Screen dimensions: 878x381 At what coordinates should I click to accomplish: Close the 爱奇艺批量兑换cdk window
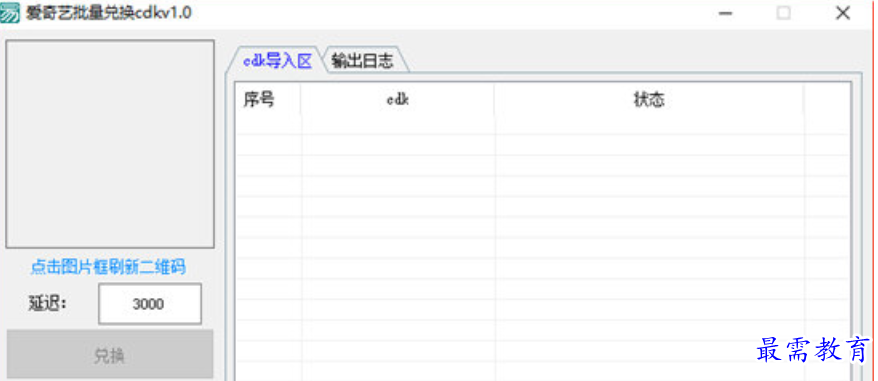843,13
